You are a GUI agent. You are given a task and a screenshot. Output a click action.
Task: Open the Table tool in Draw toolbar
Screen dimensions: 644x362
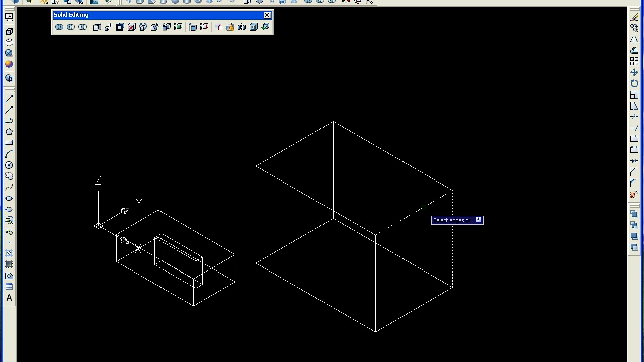point(9,287)
